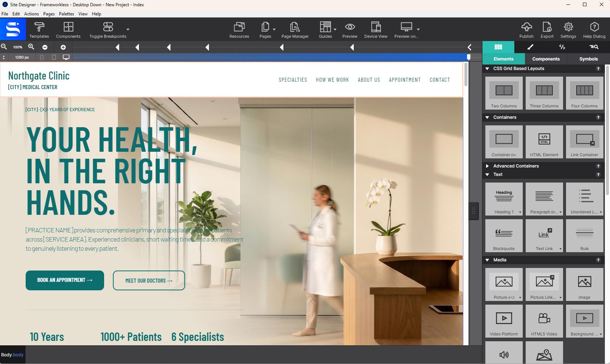
Task: Open Toggle Breakpoints dropdown arrow
Action: coord(128,29)
